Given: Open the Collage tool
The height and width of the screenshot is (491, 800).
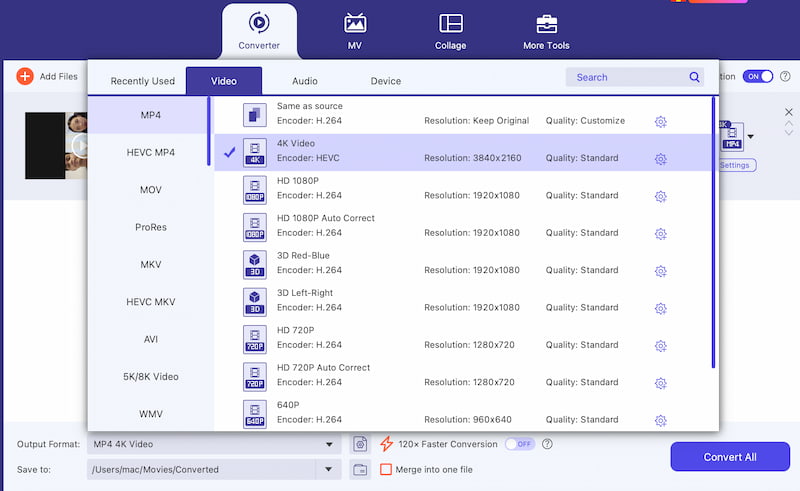Looking at the screenshot, I should point(451,31).
